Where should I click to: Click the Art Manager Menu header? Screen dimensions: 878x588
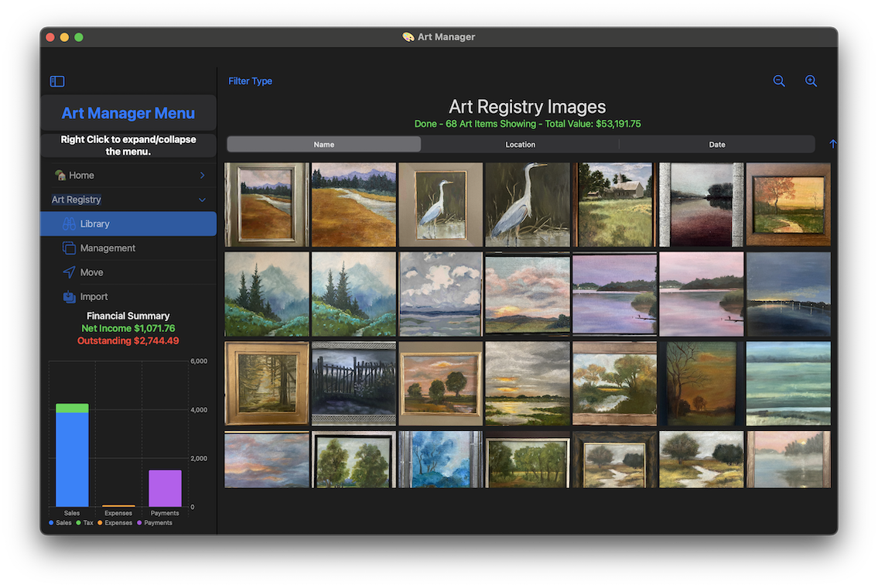pyautogui.click(x=128, y=113)
